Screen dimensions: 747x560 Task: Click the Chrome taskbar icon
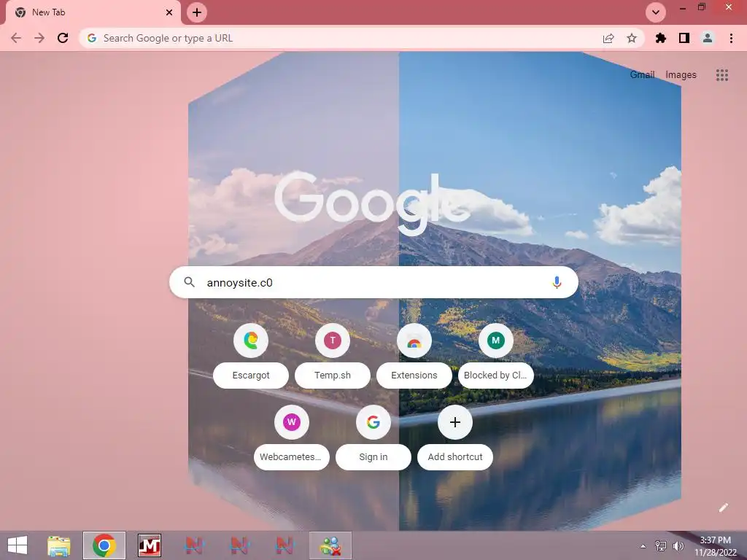click(x=104, y=545)
